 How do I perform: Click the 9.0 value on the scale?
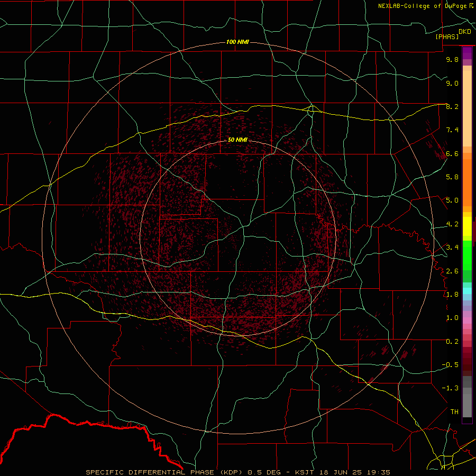452,83
